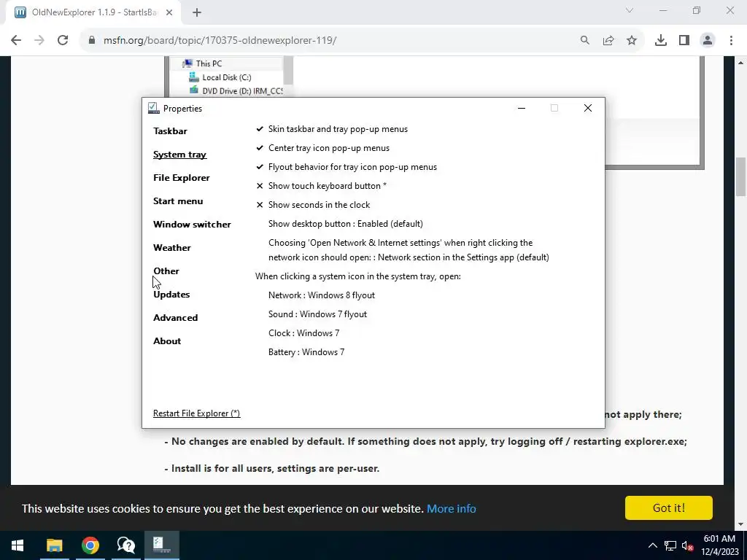Show hidden tray icons chevron
The width and height of the screenshot is (747, 560).
point(653,545)
